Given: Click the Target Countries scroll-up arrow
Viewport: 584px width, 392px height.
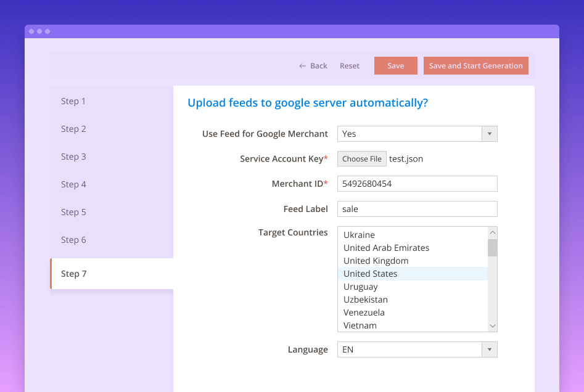Looking at the screenshot, I should click(x=492, y=232).
